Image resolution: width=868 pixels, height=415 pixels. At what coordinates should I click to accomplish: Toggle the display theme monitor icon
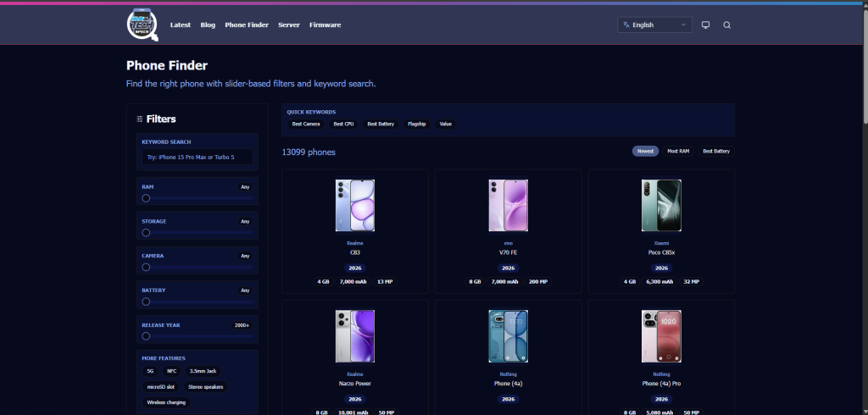tap(705, 25)
